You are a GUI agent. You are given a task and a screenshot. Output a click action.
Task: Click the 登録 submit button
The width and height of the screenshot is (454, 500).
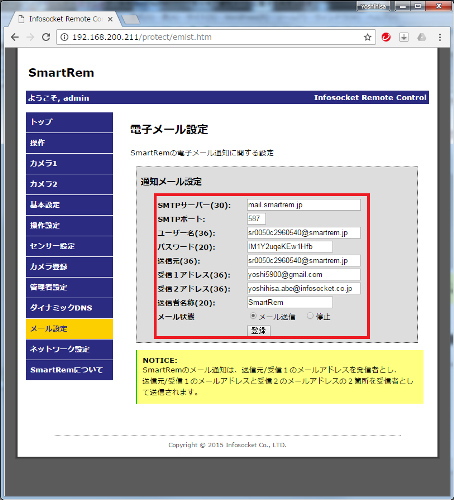pos(259,330)
